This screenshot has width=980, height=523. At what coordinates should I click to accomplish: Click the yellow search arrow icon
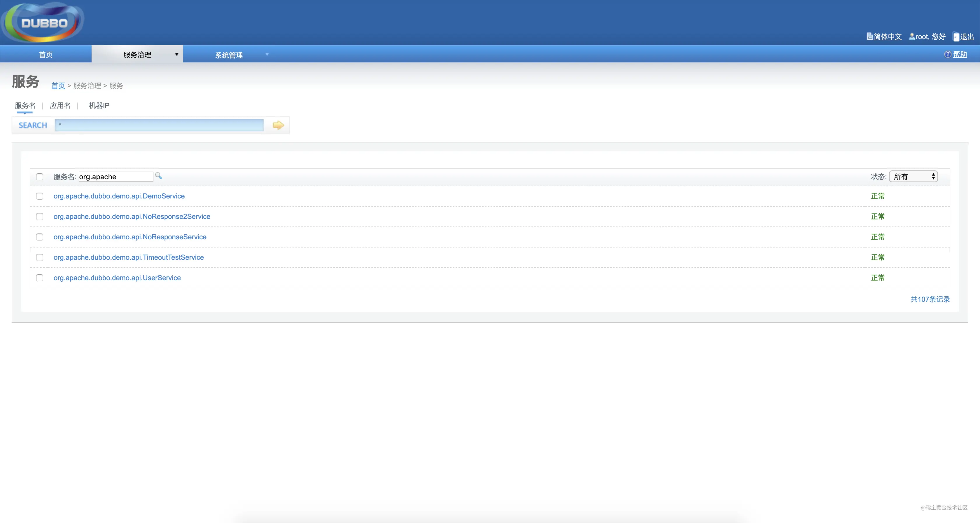[x=278, y=125]
